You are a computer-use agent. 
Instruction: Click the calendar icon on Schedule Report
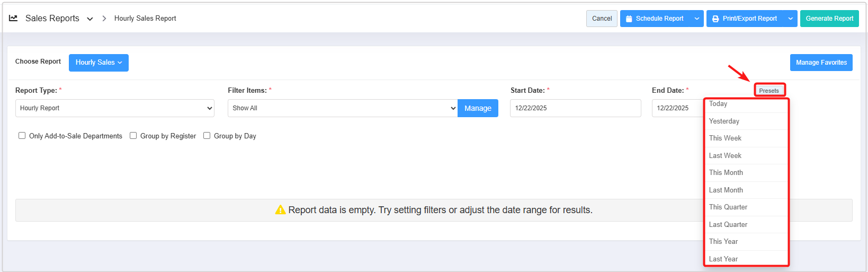[x=629, y=19]
